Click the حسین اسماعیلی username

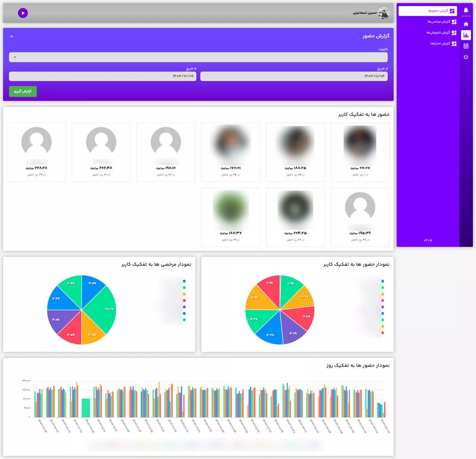pos(365,13)
